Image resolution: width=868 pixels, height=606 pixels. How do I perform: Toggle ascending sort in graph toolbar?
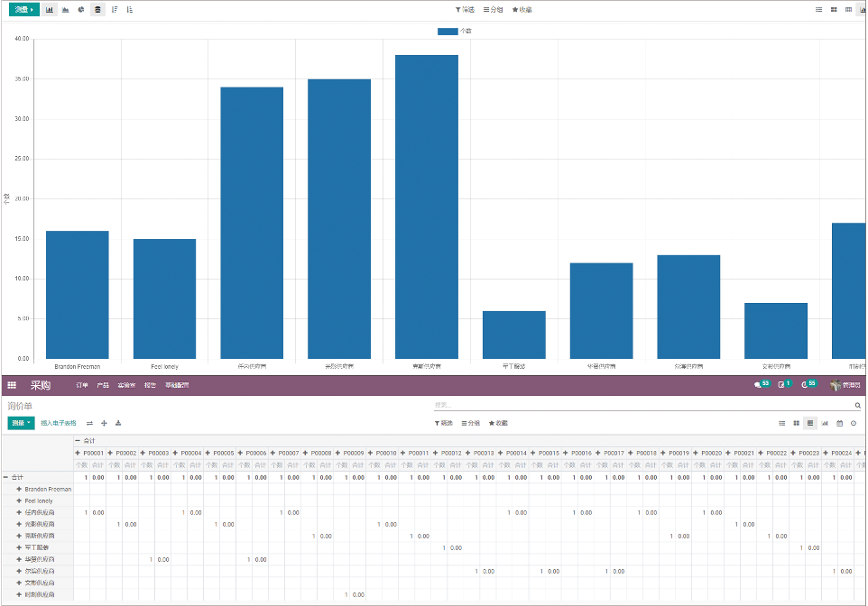pos(130,10)
